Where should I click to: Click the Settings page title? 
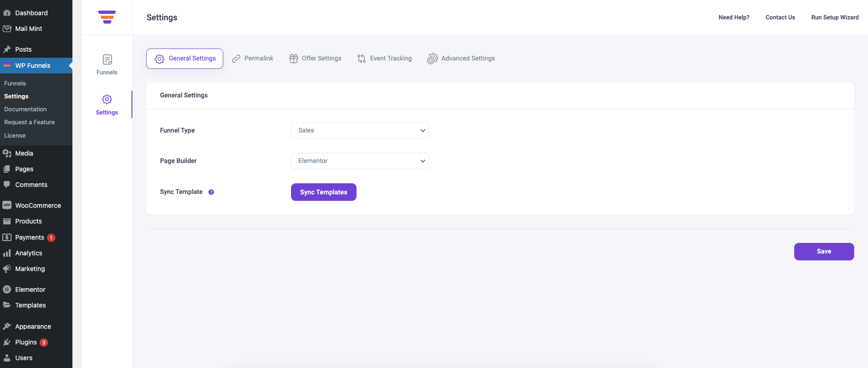point(162,18)
